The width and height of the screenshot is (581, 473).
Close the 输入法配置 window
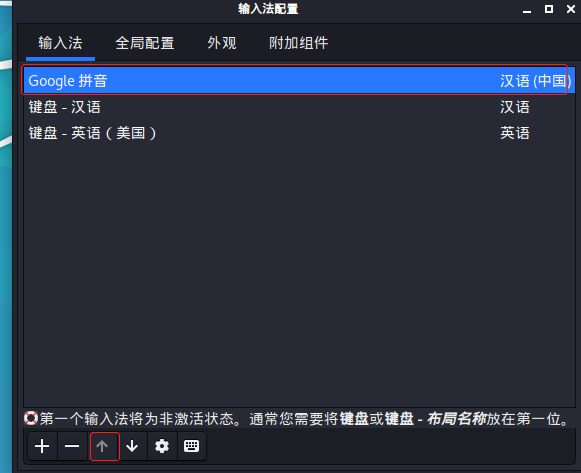571,9
